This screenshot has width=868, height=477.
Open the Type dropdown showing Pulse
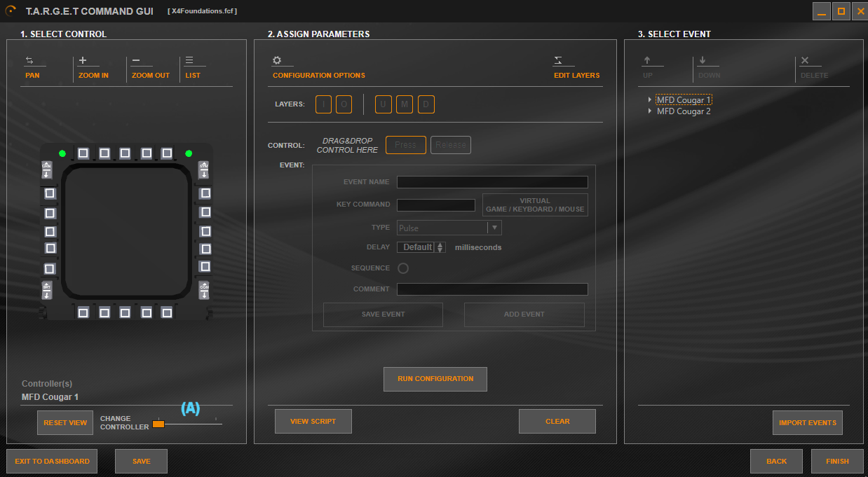tap(449, 228)
